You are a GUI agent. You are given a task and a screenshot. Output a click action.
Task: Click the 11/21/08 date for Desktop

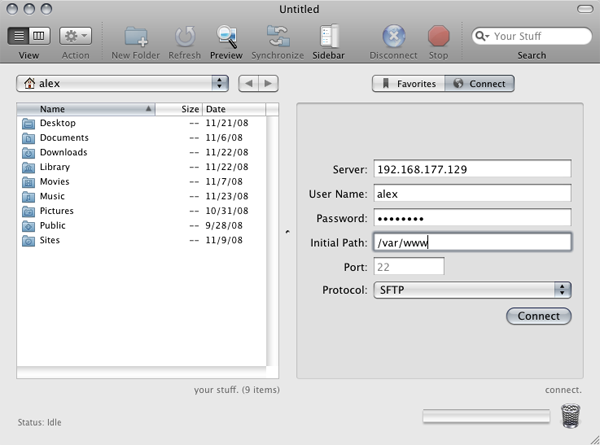click(227, 123)
